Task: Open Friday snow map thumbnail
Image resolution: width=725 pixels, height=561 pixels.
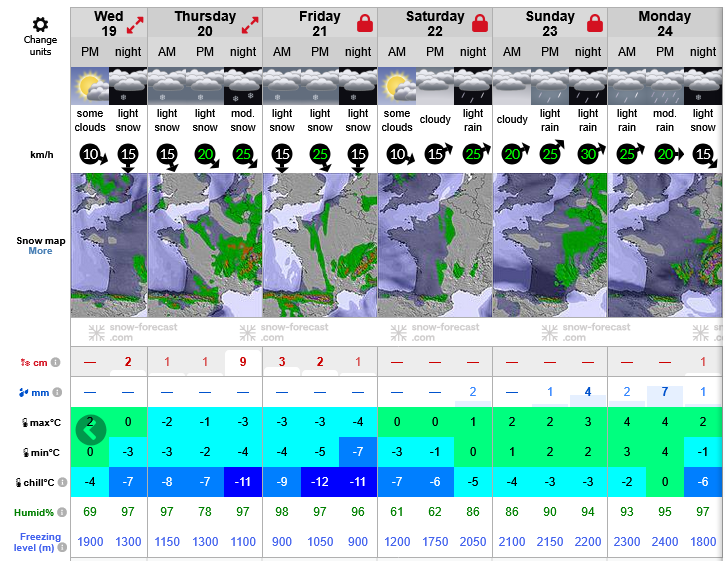Action: tap(320, 245)
